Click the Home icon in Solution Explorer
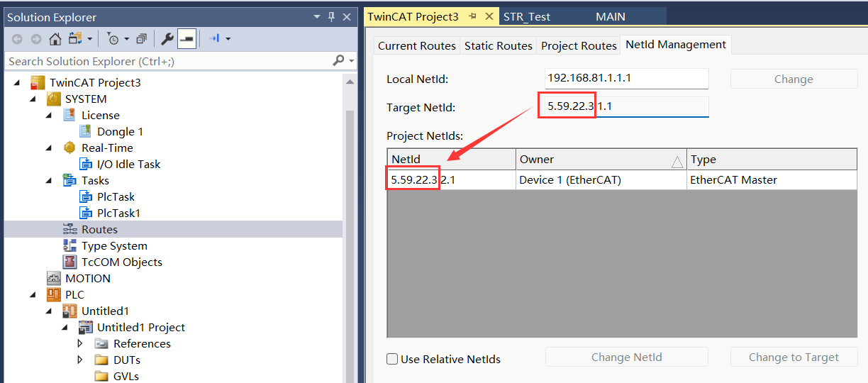 [55, 38]
